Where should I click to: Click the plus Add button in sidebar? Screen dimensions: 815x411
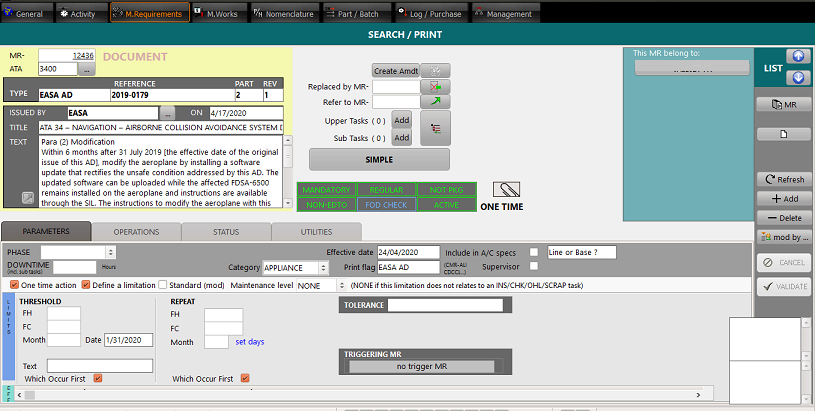[x=784, y=198]
